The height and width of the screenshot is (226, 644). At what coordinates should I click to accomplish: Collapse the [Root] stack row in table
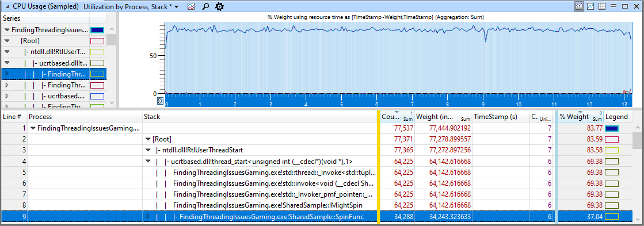tap(148, 140)
